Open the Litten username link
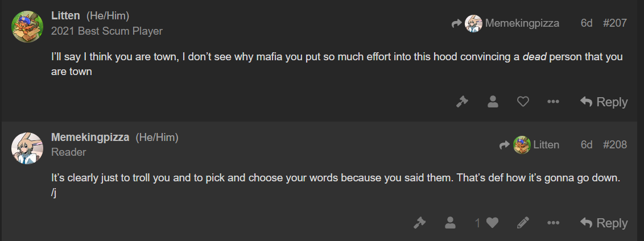Image resolution: width=644 pixels, height=241 pixels. point(65,16)
